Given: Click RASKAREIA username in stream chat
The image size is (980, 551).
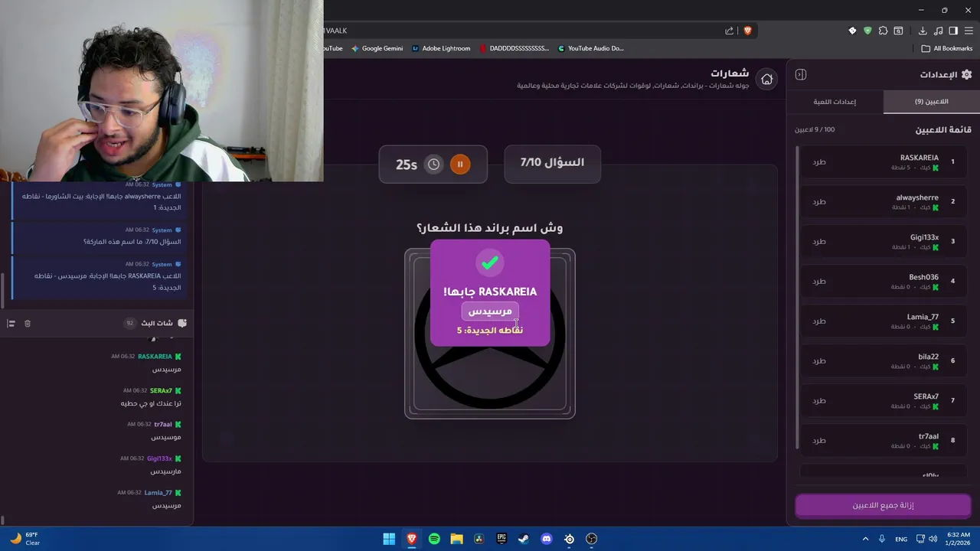Looking at the screenshot, I should (155, 357).
